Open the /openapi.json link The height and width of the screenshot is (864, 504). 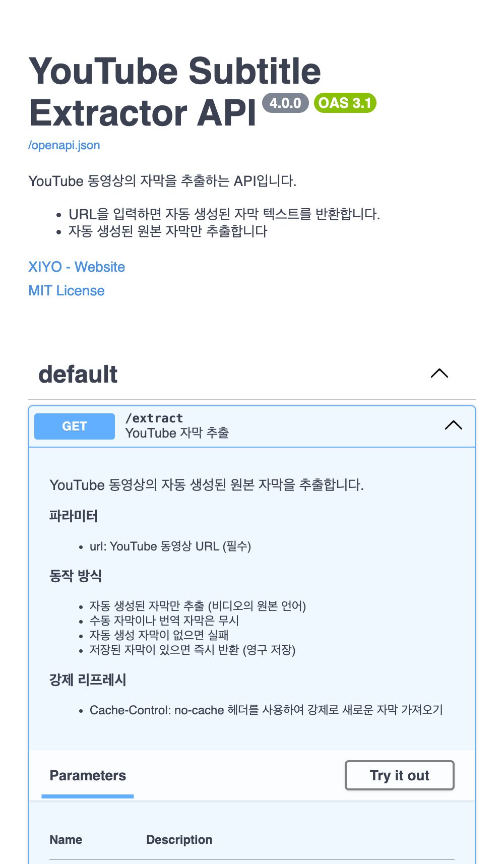point(64,145)
